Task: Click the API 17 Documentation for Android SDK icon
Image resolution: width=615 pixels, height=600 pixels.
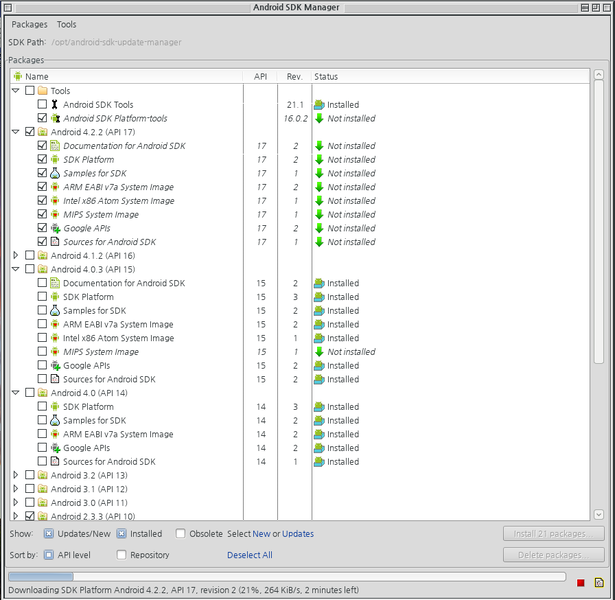Action: (55, 146)
